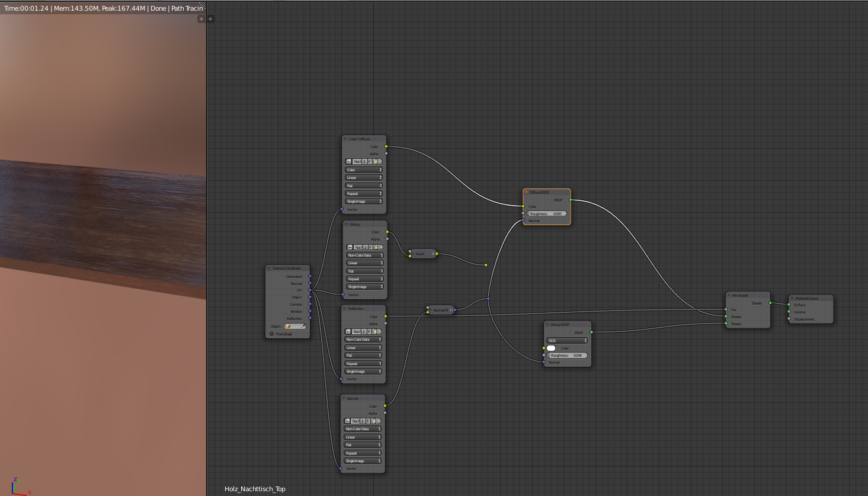Collapse the Glossy BSDF node triangle
868x496 pixels.
[547, 324]
